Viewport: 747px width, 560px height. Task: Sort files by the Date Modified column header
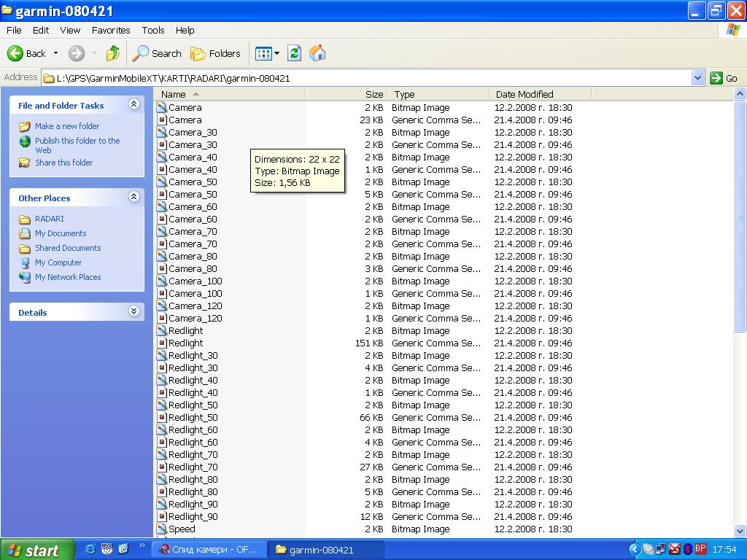pos(525,94)
